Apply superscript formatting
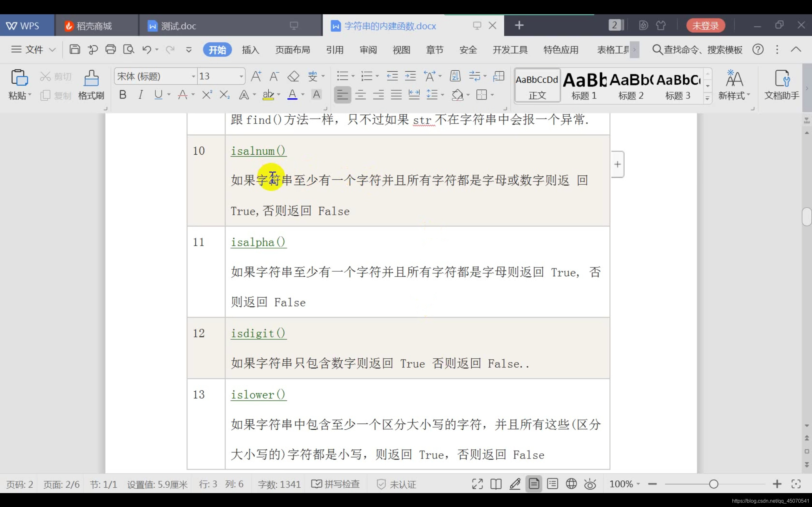812x507 pixels. [207, 95]
